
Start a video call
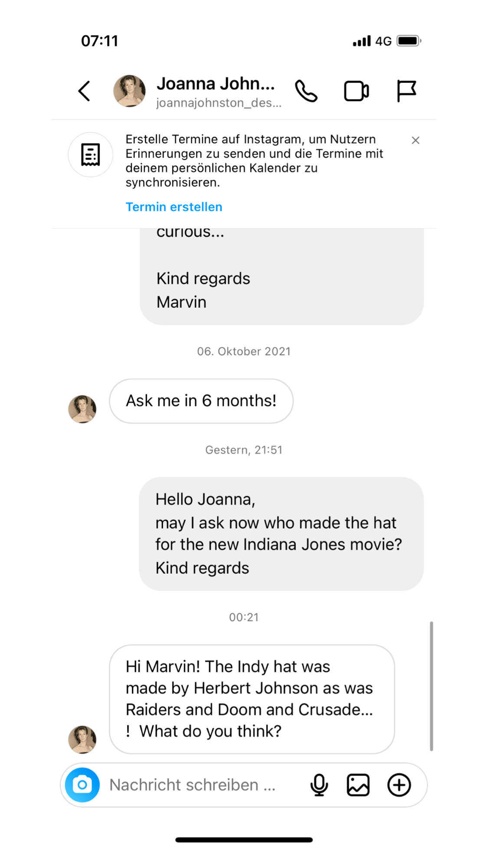tap(356, 91)
